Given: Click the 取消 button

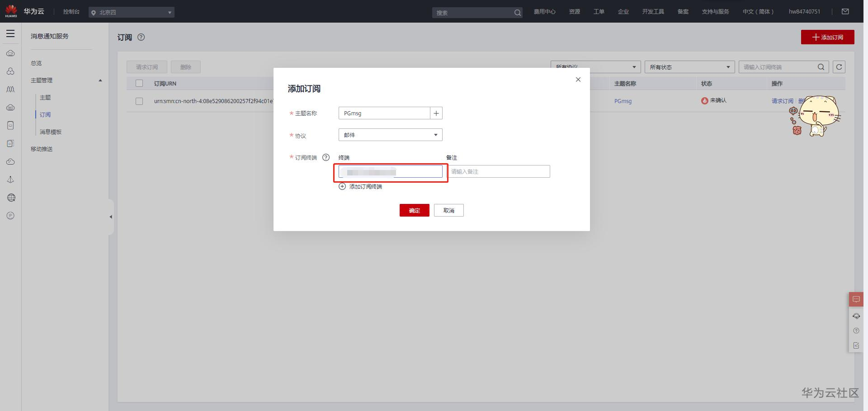Looking at the screenshot, I should 449,210.
